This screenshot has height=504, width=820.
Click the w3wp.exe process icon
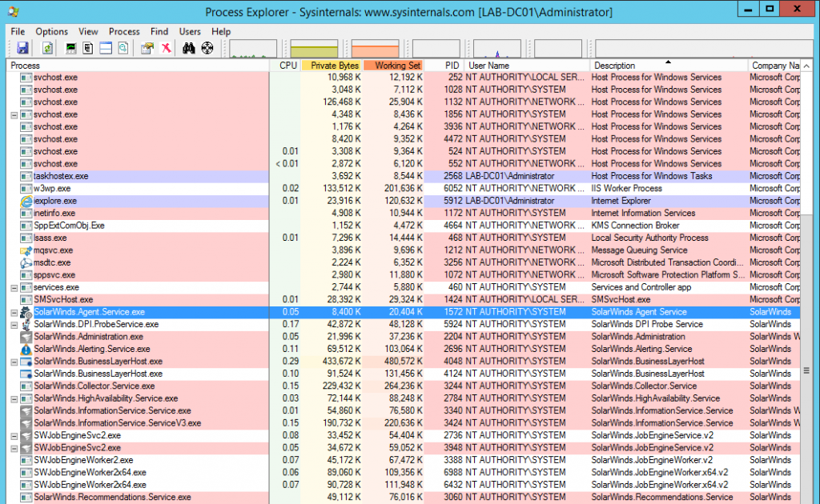click(26, 189)
